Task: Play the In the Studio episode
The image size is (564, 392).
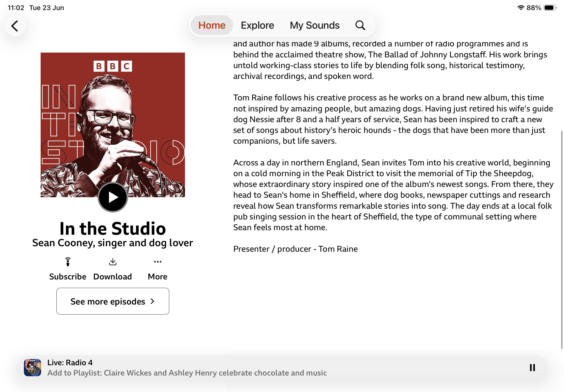Action: tap(113, 197)
